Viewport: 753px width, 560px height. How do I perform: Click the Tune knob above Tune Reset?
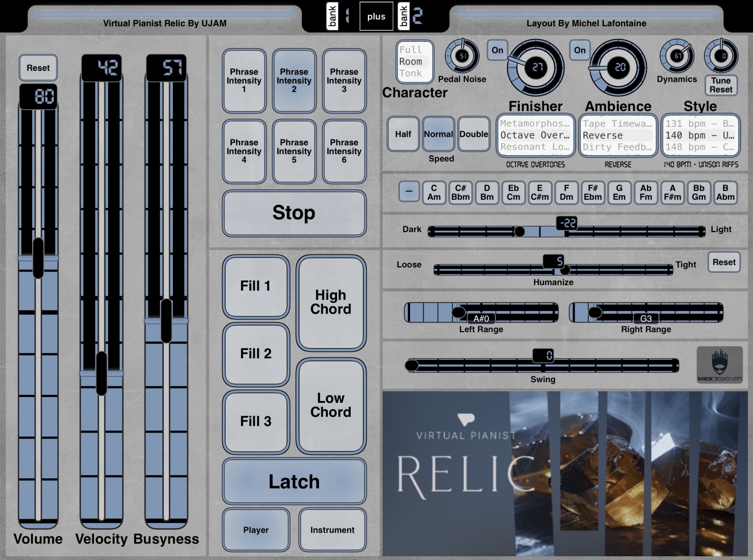721,56
